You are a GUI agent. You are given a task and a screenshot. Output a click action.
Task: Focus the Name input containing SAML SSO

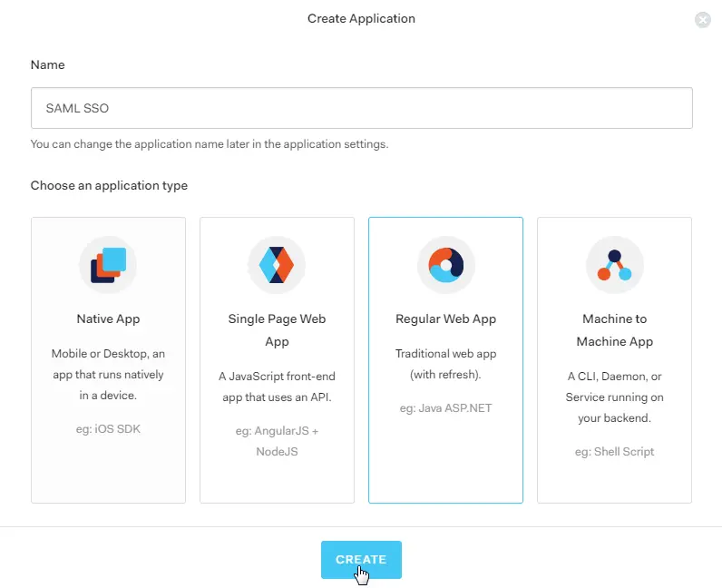click(x=361, y=108)
